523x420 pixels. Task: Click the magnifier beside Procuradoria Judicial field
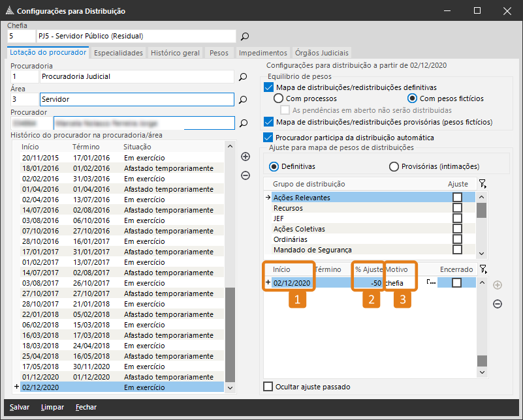coord(243,77)
